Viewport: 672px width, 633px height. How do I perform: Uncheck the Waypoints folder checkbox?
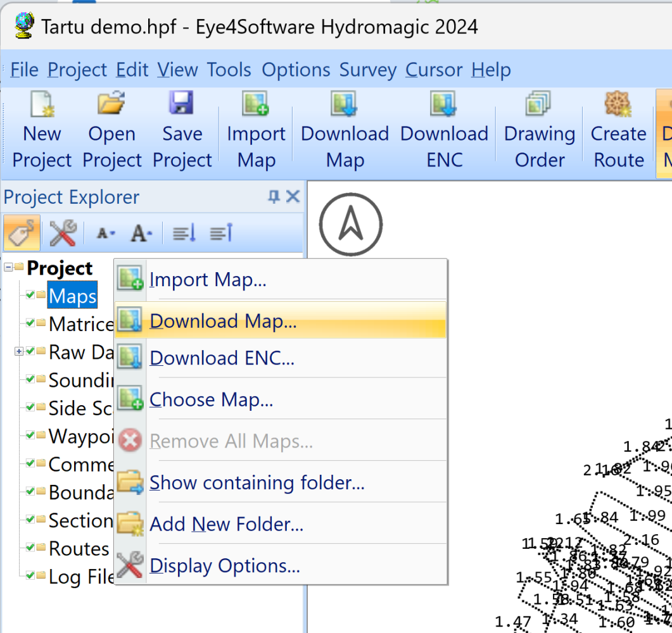point(30,435)
